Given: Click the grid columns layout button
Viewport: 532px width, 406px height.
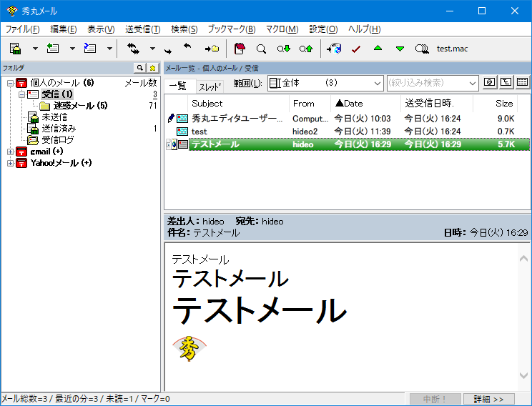Looking at the screenshot, I should click(x=523, y=82).
